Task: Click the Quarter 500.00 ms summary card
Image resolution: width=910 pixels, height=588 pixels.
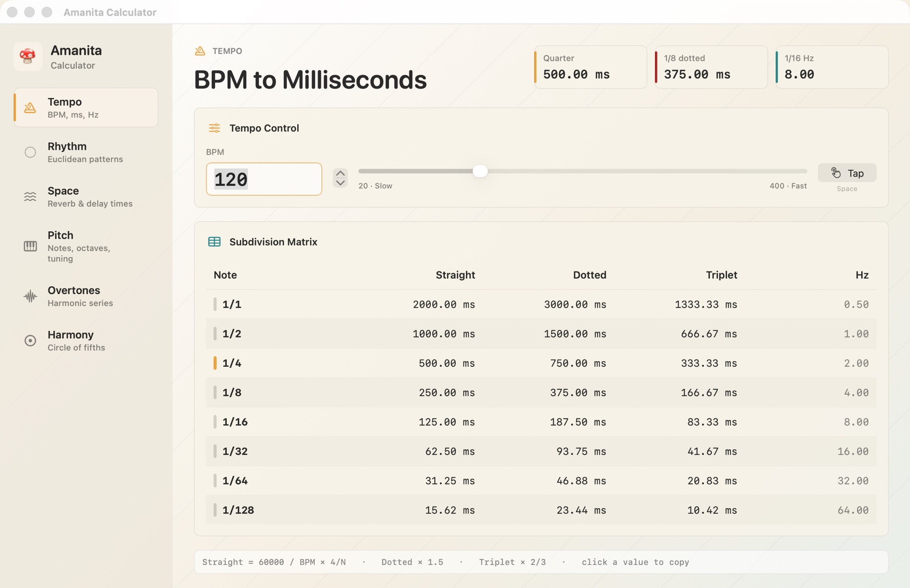Action: [591, 67]
